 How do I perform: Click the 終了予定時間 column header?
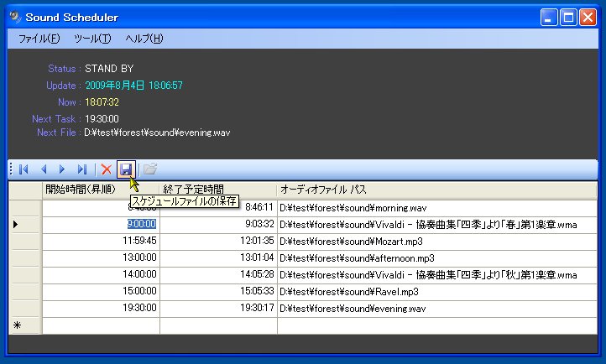[218, 190]
